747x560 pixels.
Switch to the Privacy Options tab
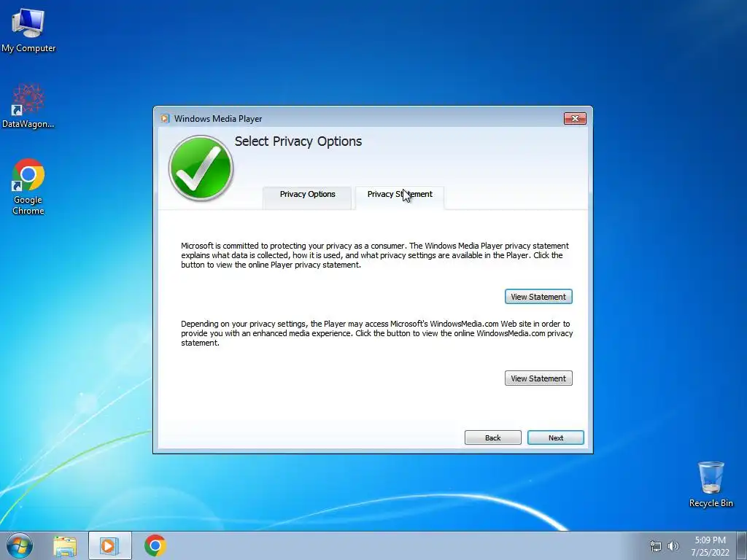(307, 197)
